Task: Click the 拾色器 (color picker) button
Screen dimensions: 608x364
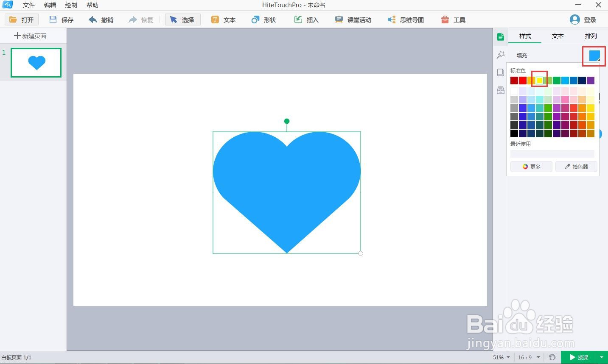Action: pos(576,166)
